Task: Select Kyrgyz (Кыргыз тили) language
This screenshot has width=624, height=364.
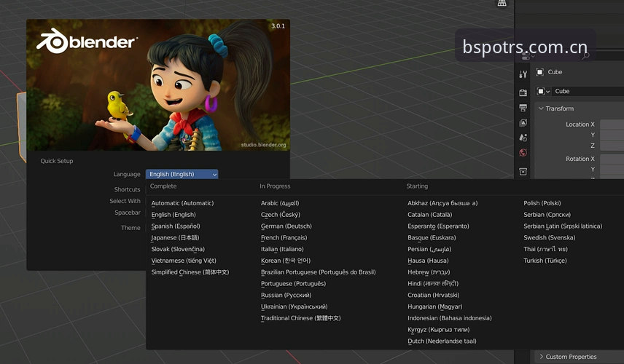Action: pyautogui.click(x=439, y=330)
